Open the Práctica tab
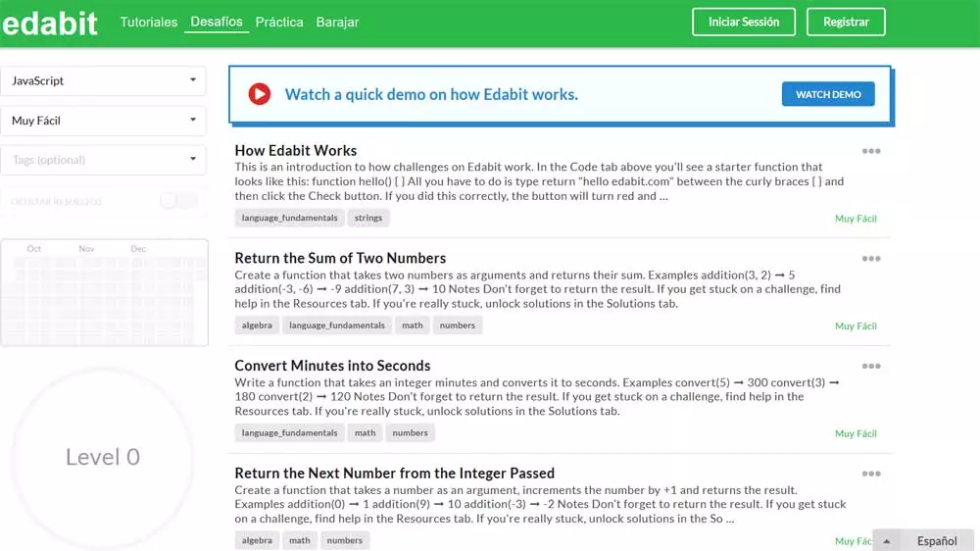Image resolution: width=980 pixels, height=551 pixels. tap(278, 22)
